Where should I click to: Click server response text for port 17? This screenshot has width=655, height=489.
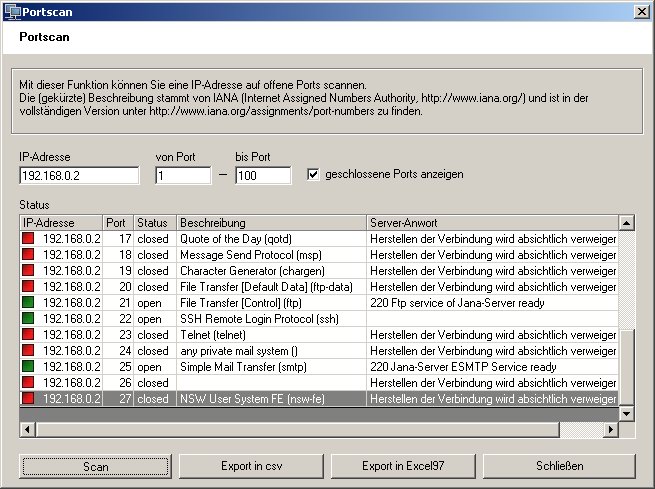point(493,239)
